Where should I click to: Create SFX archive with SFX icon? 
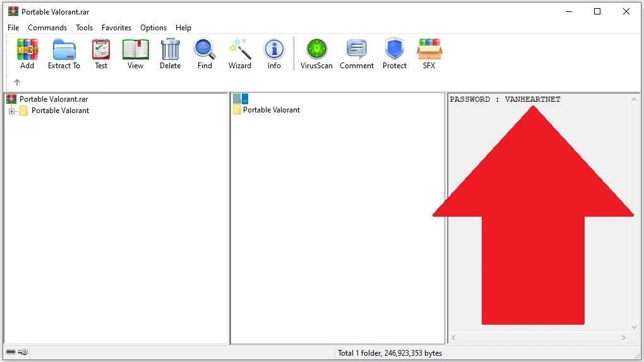pos(429,54)
